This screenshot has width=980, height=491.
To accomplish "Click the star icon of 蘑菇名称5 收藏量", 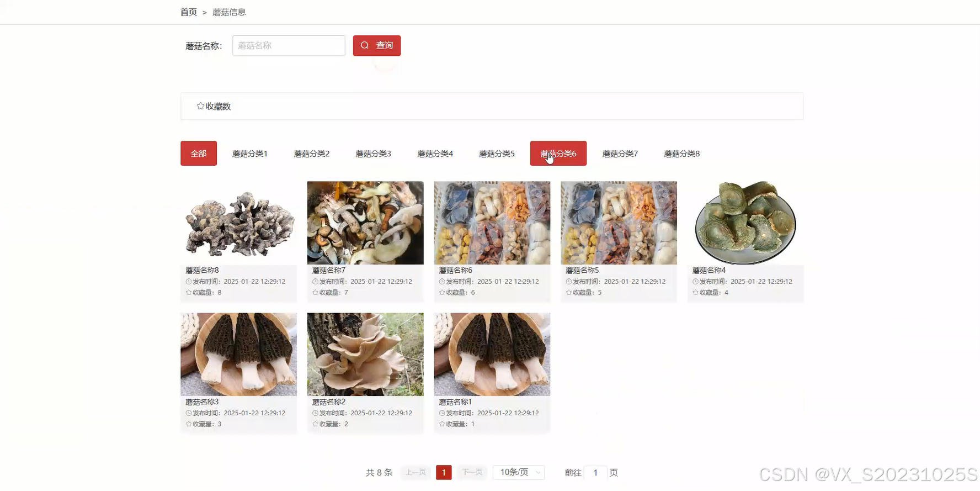I will pos(569,292).
